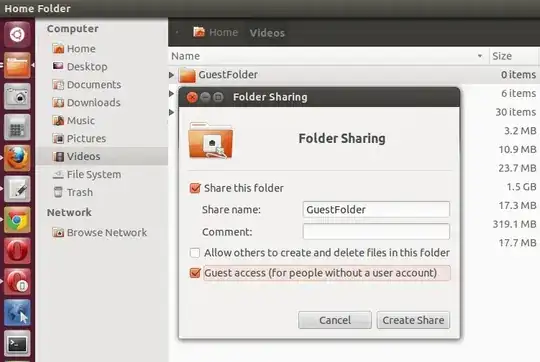
Task: Enable Allow others to create and delete files
Action: (195, 253)
